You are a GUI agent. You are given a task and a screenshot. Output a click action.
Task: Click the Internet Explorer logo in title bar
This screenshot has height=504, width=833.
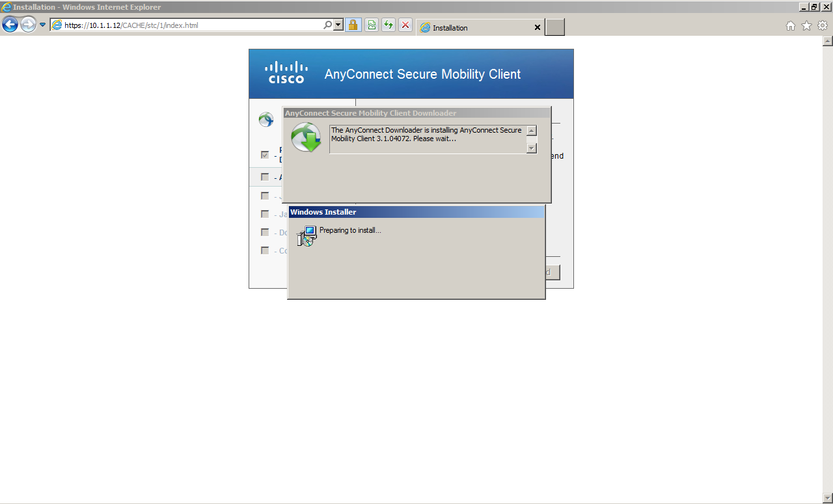(7, 7)
